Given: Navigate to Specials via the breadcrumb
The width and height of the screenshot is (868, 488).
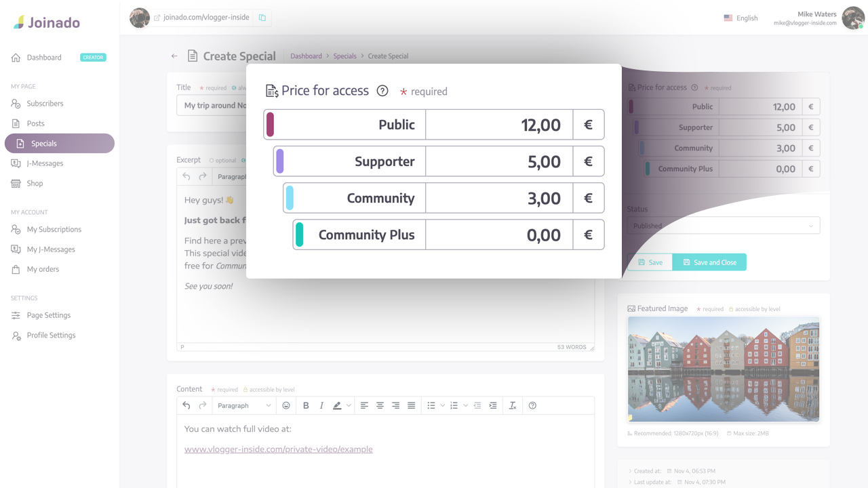Looking at the screenshot, I should pyautogui.click(x=344, y=56).
